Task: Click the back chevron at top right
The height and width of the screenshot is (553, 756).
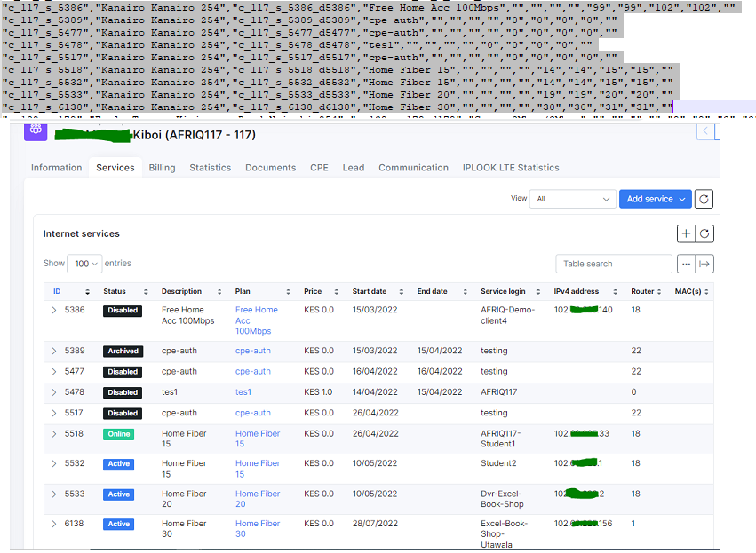Action: pyautogui.click(x=705, y=130)
